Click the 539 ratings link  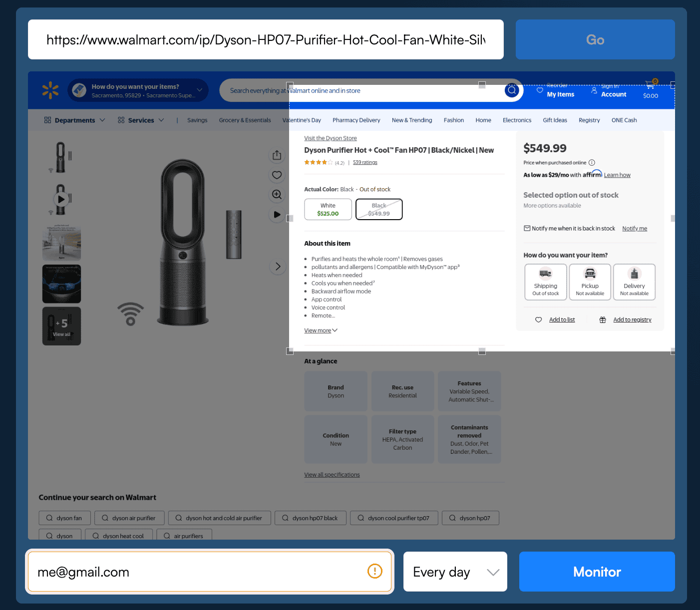click(x=365, y=162)
